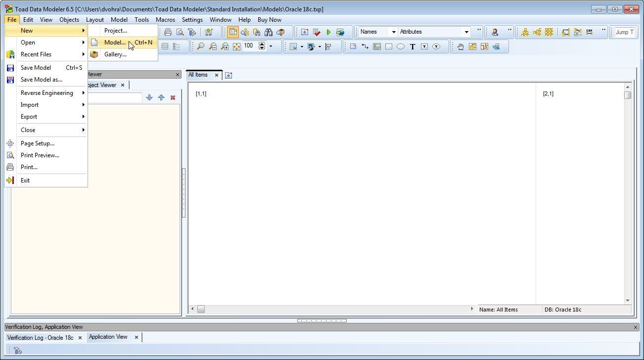Screen dimensions: 644x360
Task: Click the fit to screen zoom icon
Action: [x=236, y=46]
